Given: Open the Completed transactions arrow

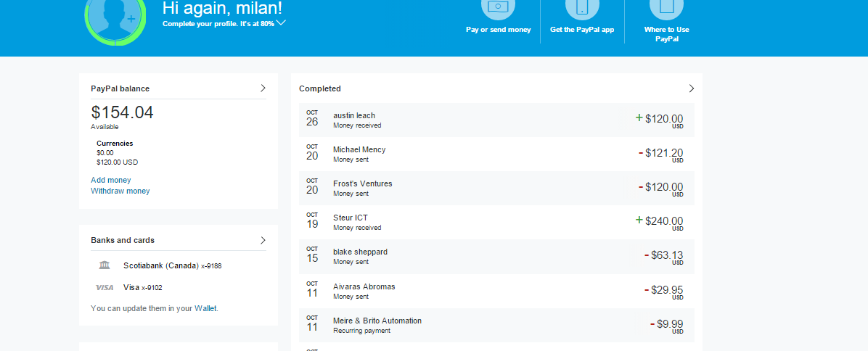Looking at the screenshot, I should (x=691, y=88).
